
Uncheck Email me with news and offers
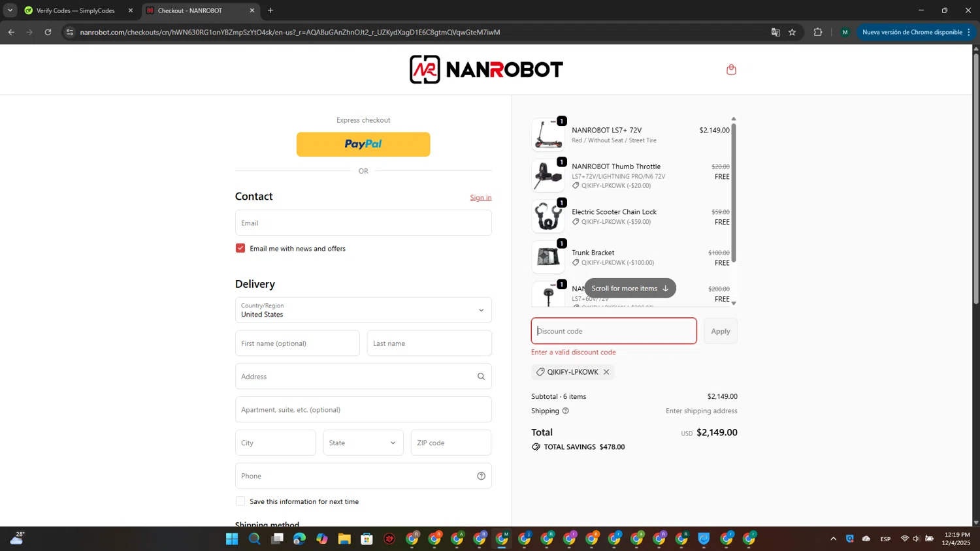pos(240,248)
